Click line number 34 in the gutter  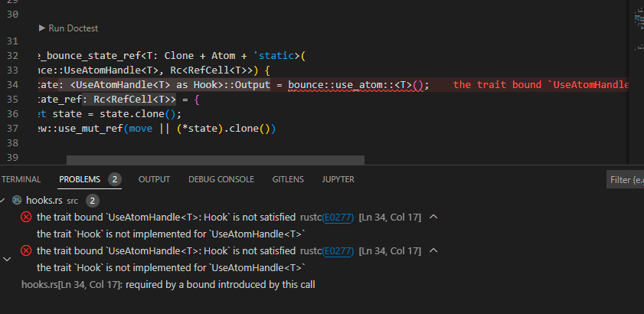pos(13,85)
